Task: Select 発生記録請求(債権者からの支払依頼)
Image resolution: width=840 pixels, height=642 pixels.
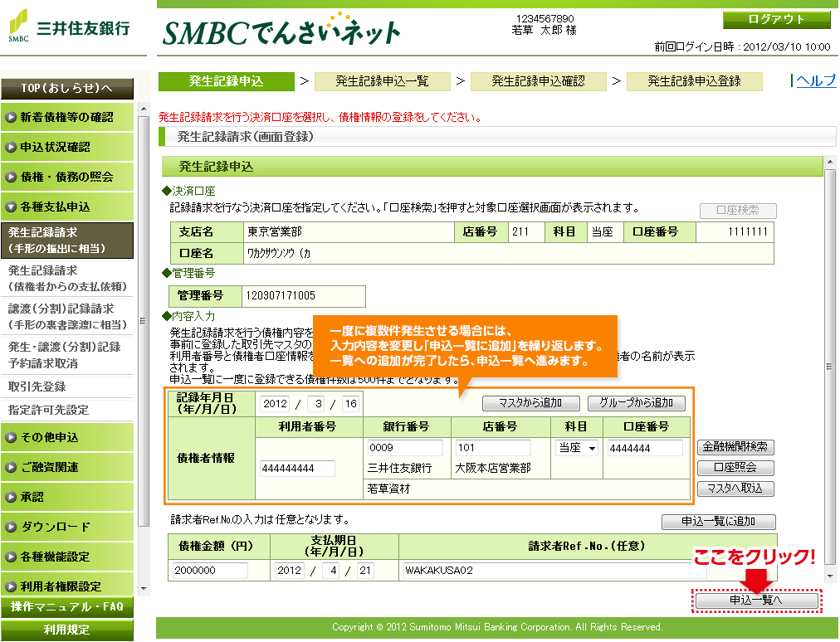Action: (67, 279)
